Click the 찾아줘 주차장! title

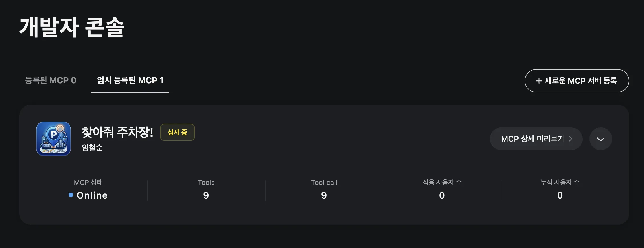tap(117, 132)
